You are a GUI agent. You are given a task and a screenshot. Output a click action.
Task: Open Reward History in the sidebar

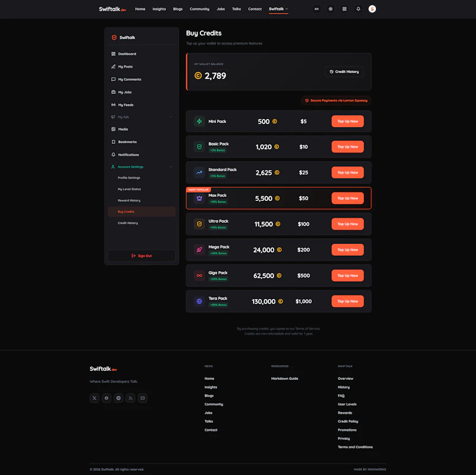click(142, 200)
